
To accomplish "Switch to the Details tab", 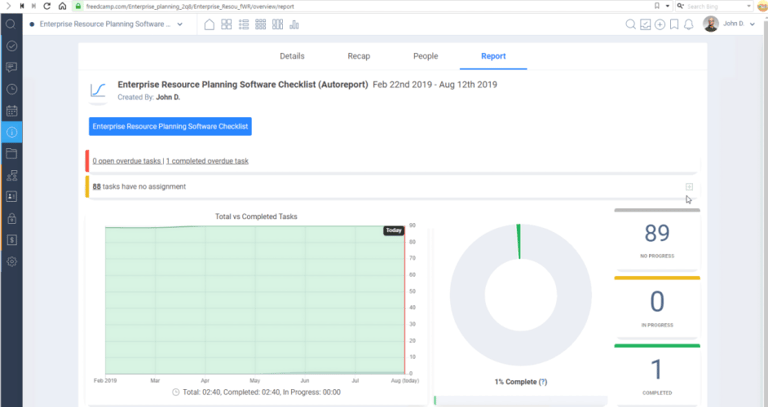I will [x=292, y=56].
